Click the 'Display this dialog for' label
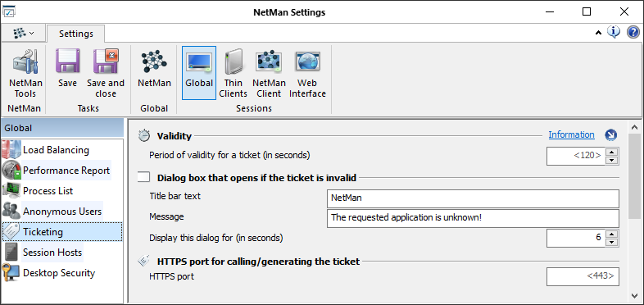Screen dimensions: 644x305 click(216, 238)
